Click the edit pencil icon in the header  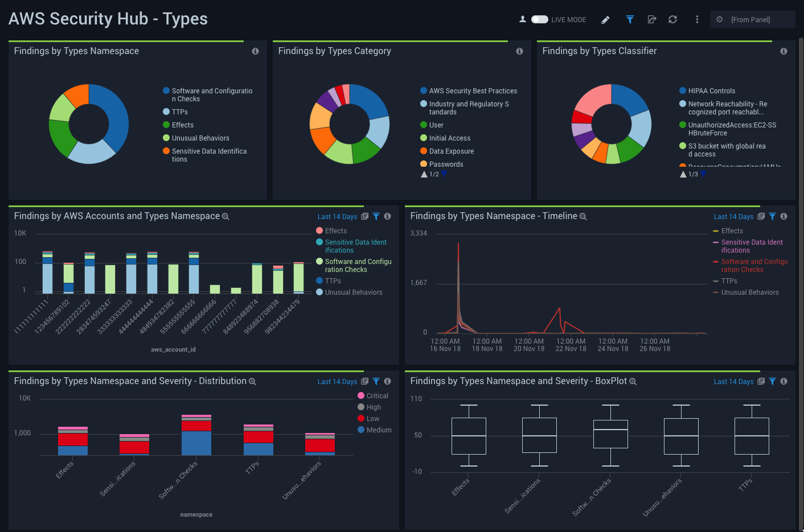pyautogui.click(x=605, y=19)
